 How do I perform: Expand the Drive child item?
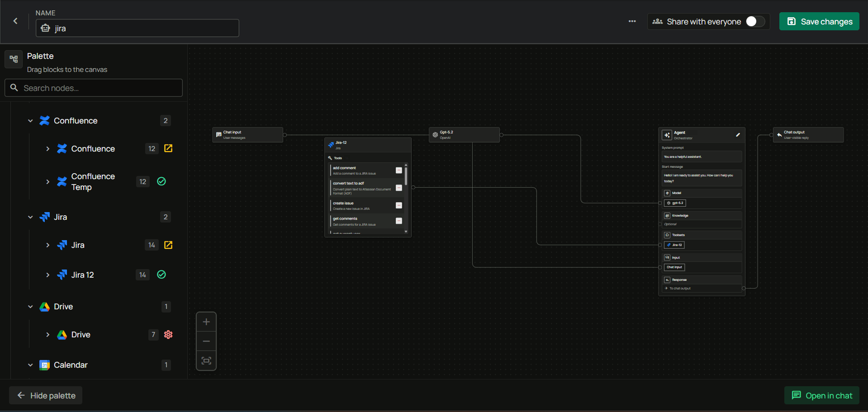(x=47, y=335)
